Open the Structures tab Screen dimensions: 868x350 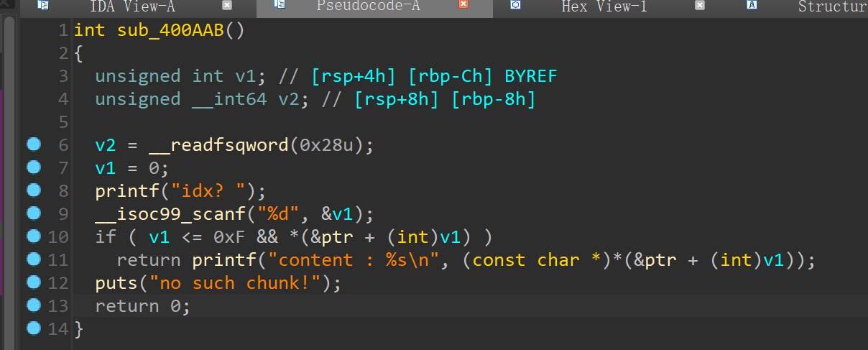831,7
